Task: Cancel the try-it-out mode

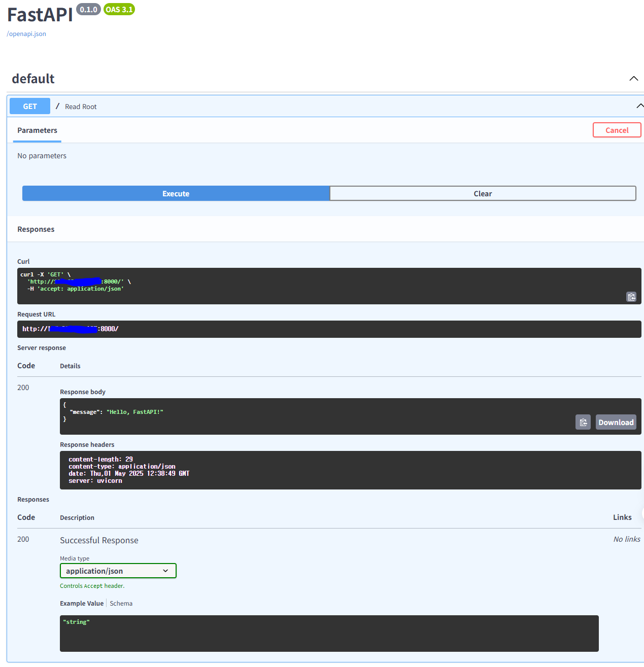Action: point(617,130)
